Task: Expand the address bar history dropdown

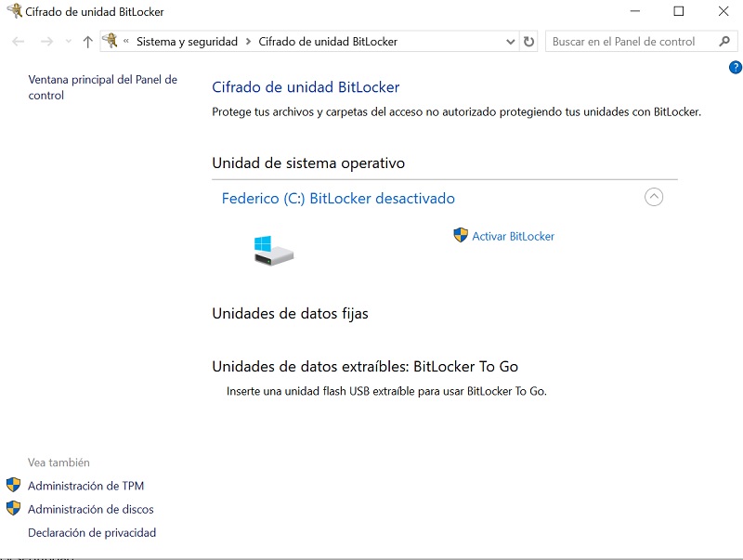Action: pos(510,42)
